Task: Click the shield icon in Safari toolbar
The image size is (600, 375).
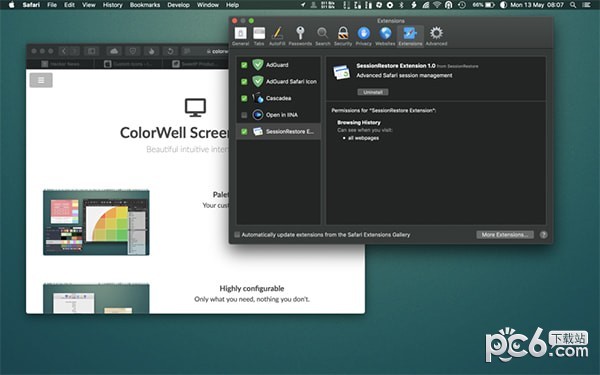Action: tap(132, 51)
